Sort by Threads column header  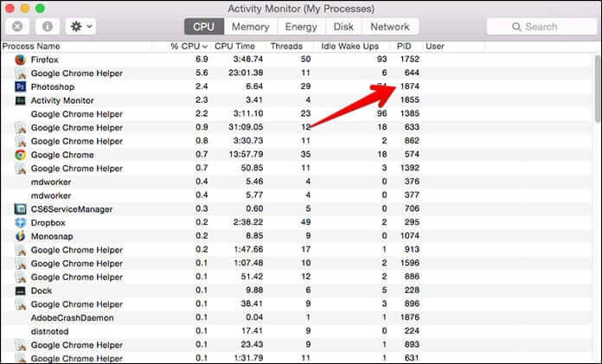(x=286, y=46)
